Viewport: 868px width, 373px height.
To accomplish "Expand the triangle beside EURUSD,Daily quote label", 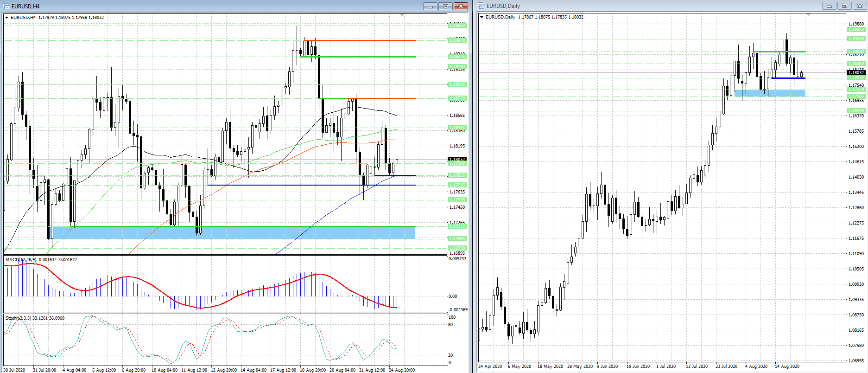I will point(482,17).
